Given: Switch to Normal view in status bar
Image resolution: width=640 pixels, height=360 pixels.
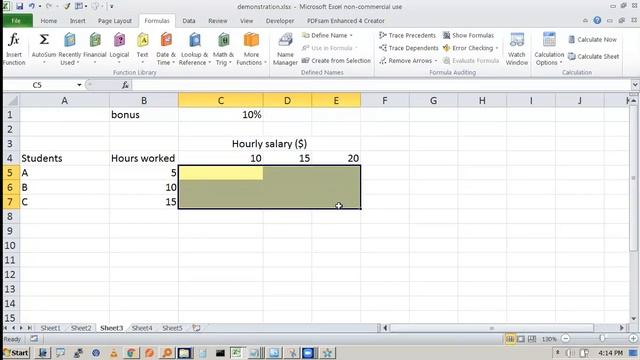Looking at the screenshot, I should (510, 339).
